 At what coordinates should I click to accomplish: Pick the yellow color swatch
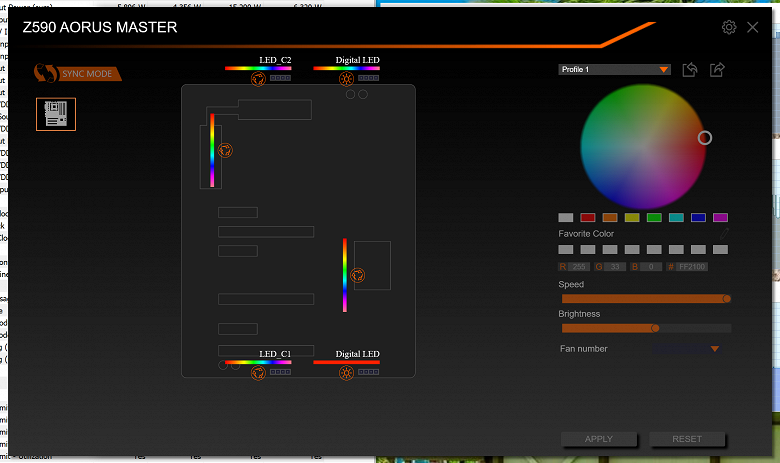(x=632, y=217)
